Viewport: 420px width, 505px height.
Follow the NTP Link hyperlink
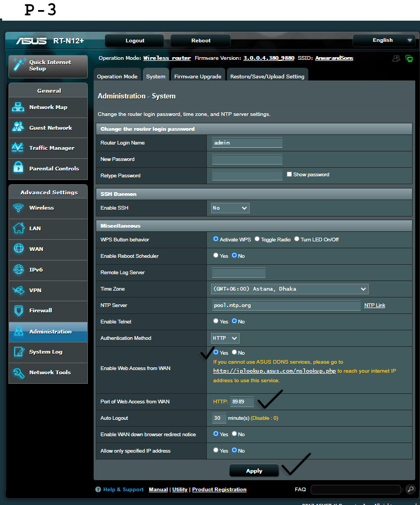coord(375,305)
